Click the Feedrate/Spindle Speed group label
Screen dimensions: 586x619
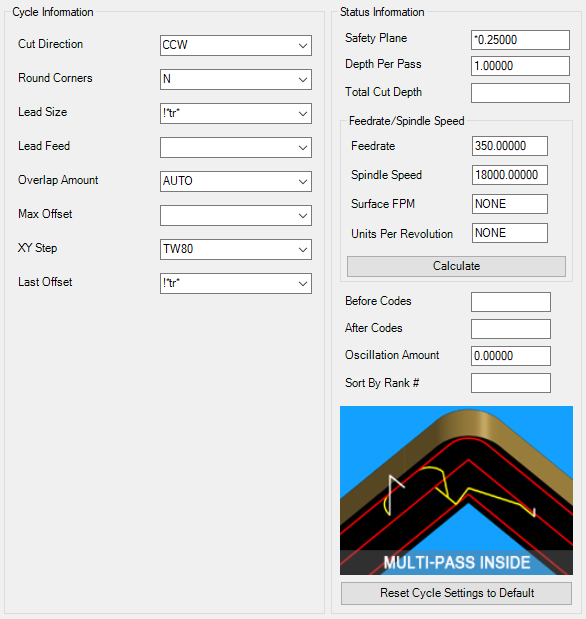[x=406, y=121]
